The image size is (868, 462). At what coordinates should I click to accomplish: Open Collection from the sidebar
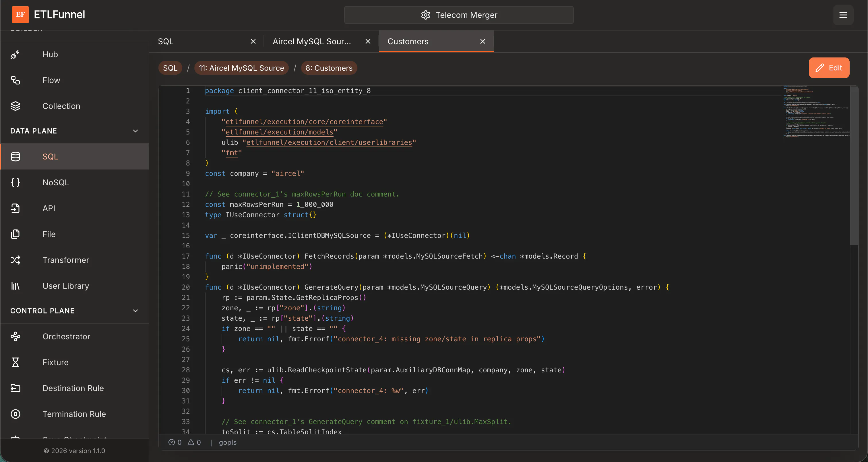(75, 106)
